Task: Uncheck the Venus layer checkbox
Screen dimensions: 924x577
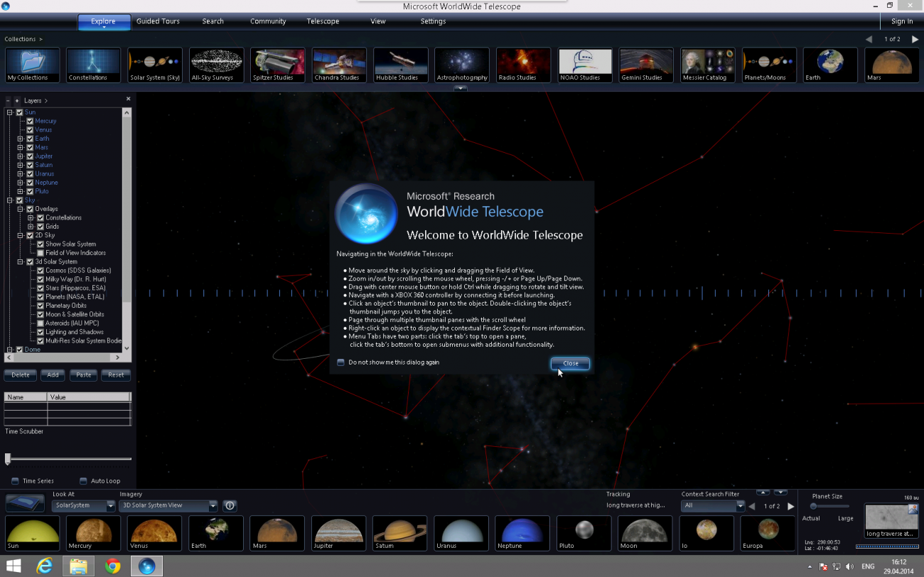Action: [30, 130]
